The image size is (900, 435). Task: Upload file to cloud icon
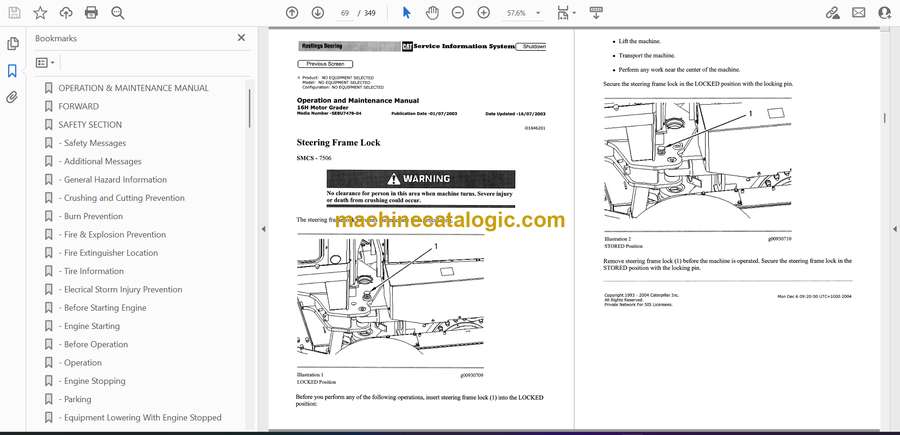point(66,13)
